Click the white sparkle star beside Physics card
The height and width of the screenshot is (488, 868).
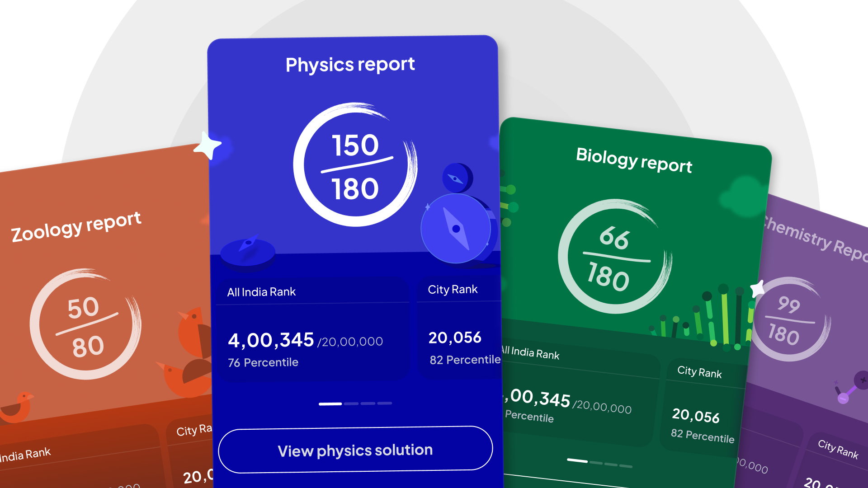(x=208, y=145)
